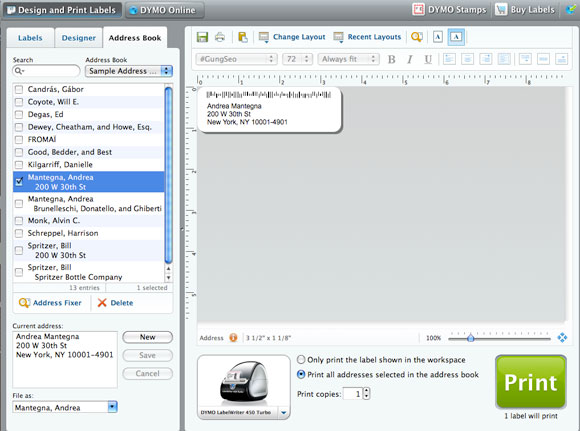Open the font size dropdown

pyautogui.click(x=297, y=59)
